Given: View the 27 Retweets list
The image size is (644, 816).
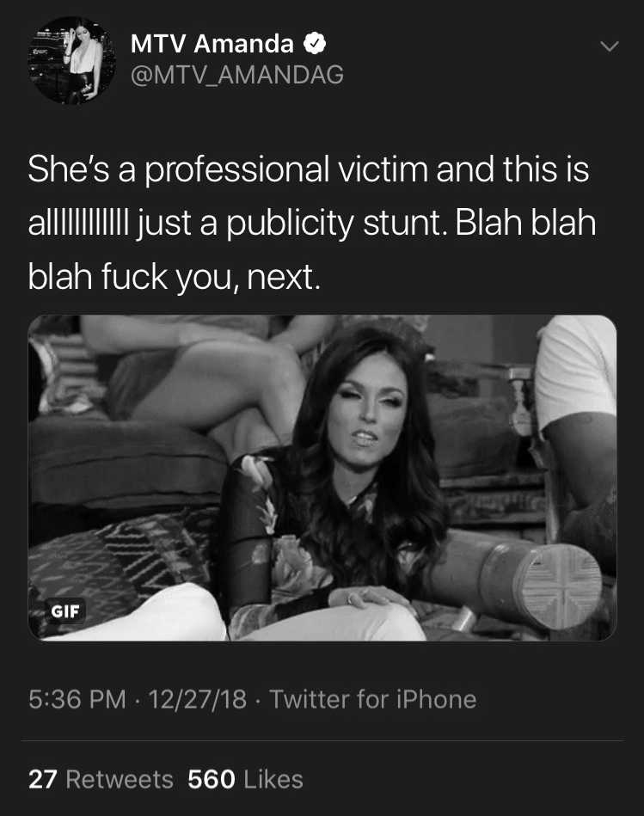Looking at the screenshot, I should (x=101, y=779).
